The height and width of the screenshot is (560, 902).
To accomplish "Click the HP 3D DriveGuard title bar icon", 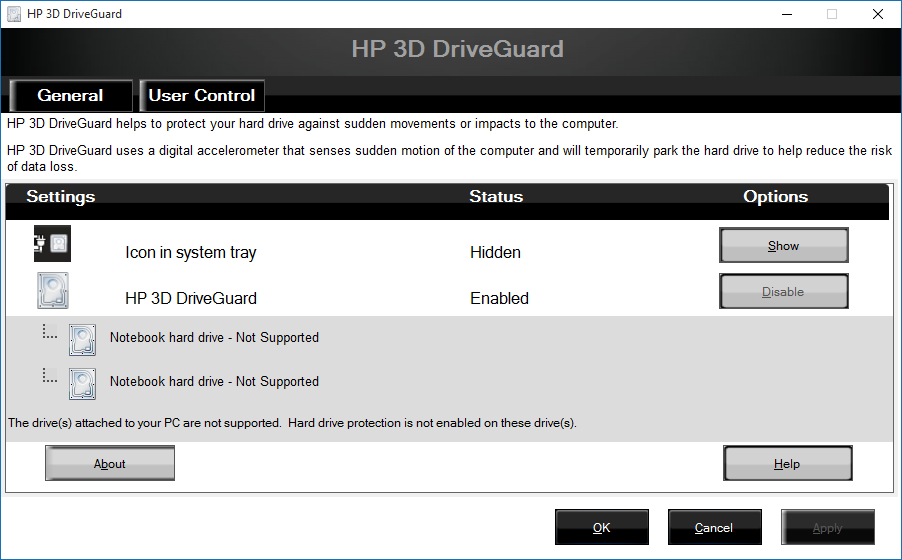I will 14,14.
